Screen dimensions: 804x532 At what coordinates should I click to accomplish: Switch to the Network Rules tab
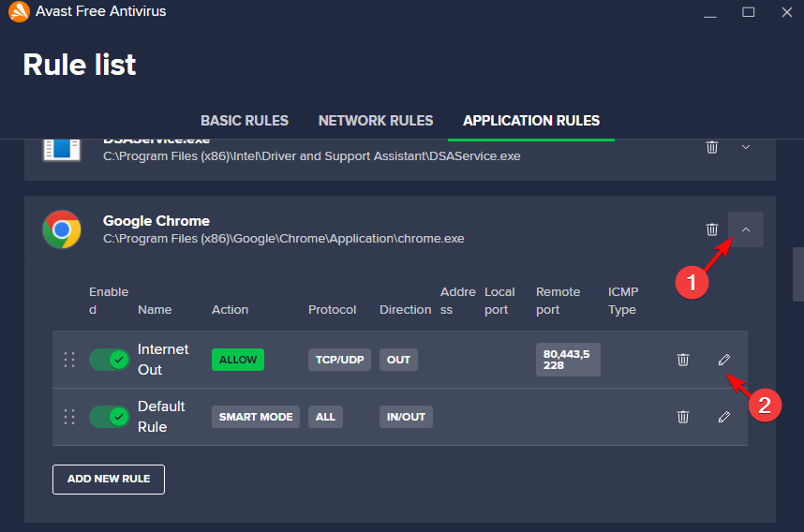[x=376, y=121]
